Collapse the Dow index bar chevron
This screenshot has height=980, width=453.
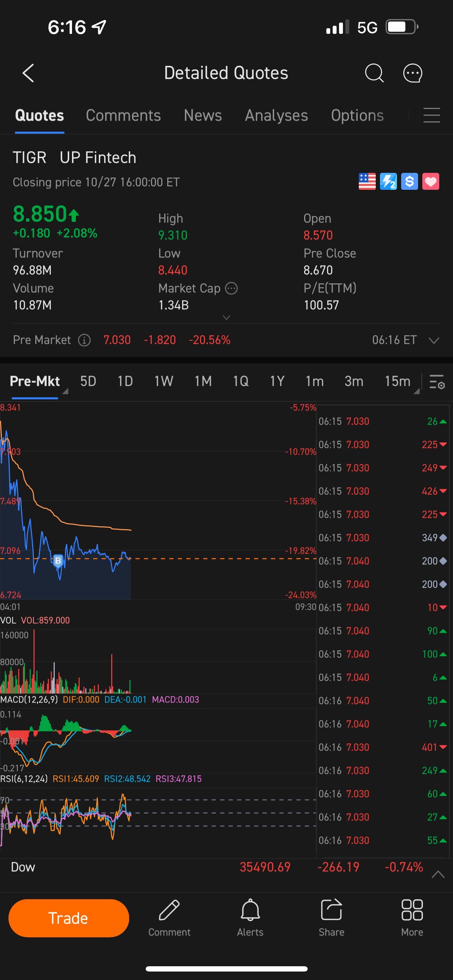tap(438, 874)
